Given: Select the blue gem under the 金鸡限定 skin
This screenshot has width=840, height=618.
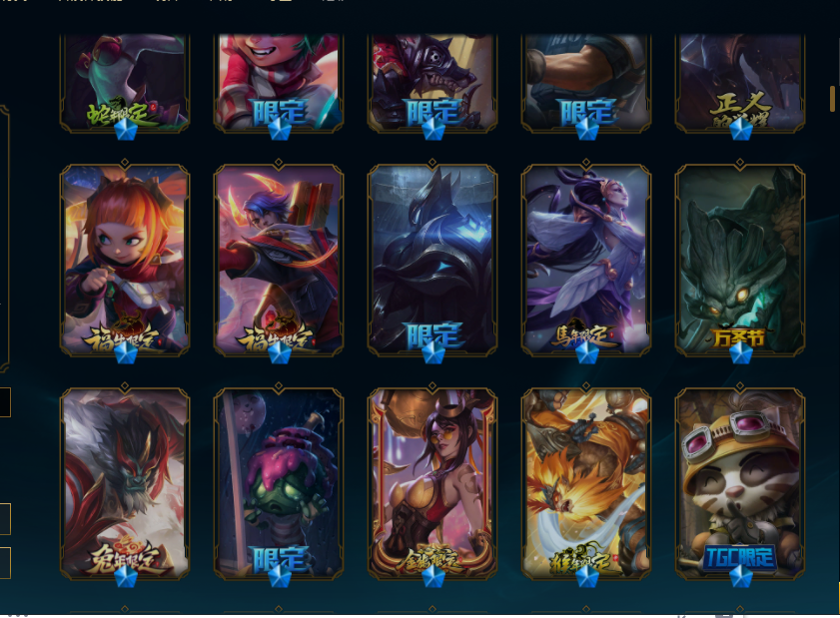Looking at the screenshot, I should (x=432, y=576).
